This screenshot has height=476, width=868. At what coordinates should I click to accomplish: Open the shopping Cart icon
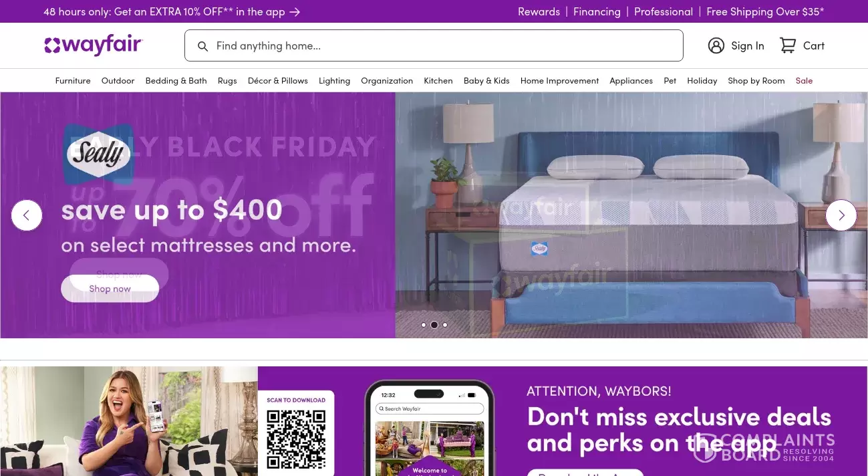788,45
